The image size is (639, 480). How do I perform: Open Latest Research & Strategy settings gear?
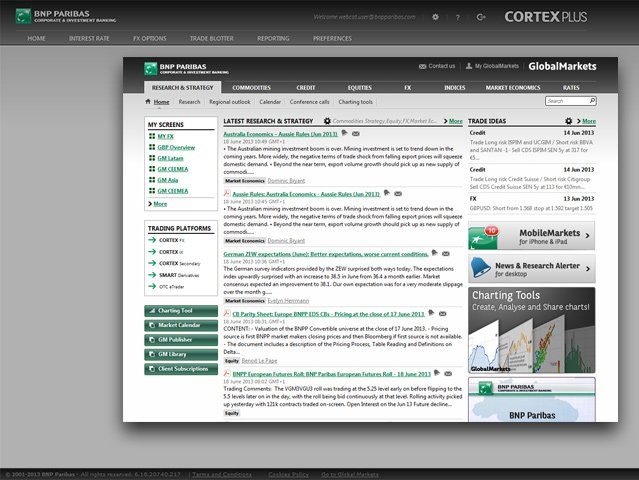pyautogui.click(x=327, y=121)
